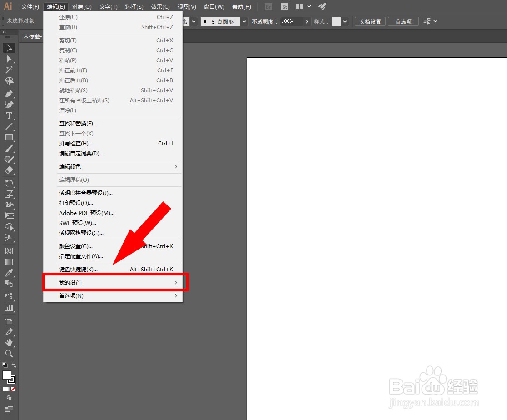Select the Slice tool
Screen dimensions: 507x420
click(9, 332)
